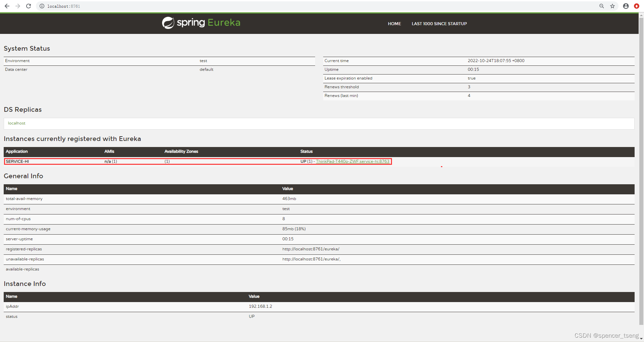Click the ThinkPad-T440p-ZWF:service-hi:8763 instance link
Image resolution: width=644 pixels, height=342 pixels.
tap(353, 161)
